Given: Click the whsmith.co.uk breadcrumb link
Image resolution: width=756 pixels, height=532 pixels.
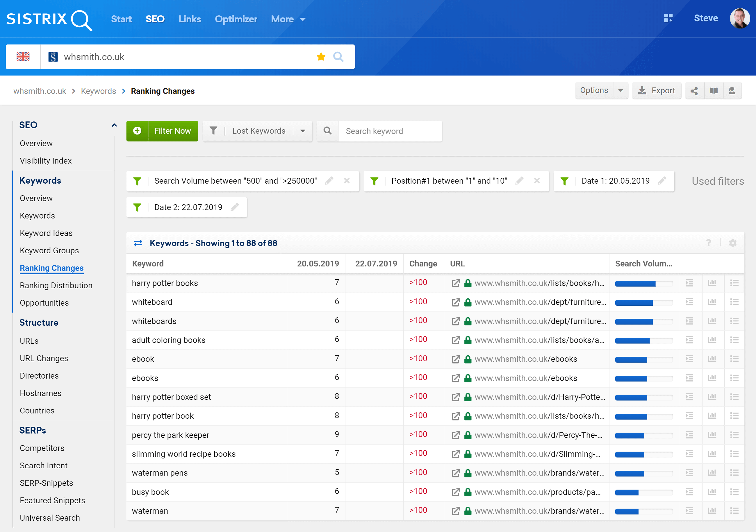Looking at the screenshot, I should point(40,91).
